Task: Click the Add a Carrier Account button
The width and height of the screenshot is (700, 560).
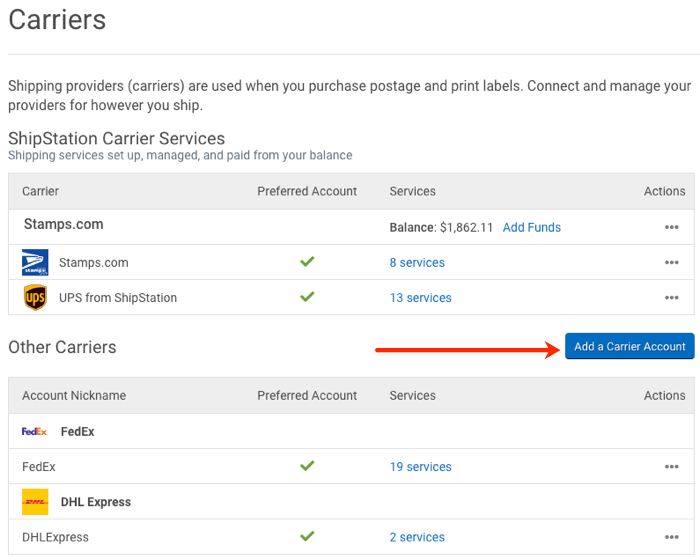Action: click(x=629, y=346)
